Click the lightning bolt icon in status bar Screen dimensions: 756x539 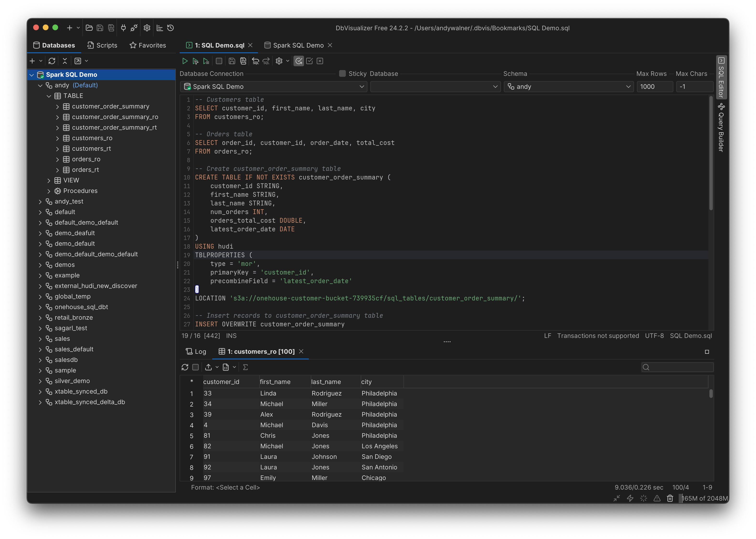pos(630,498)
